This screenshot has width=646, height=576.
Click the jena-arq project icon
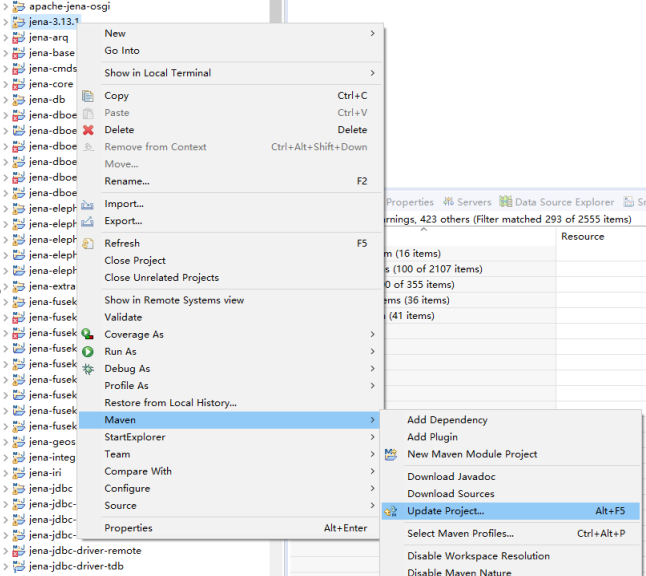(18, 38)
